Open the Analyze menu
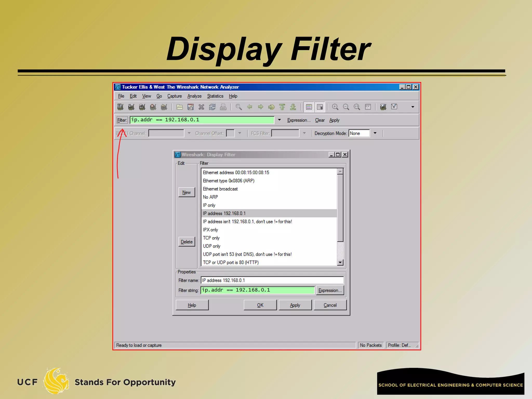This screenshot has height=399, width=532. click(195, 96)
